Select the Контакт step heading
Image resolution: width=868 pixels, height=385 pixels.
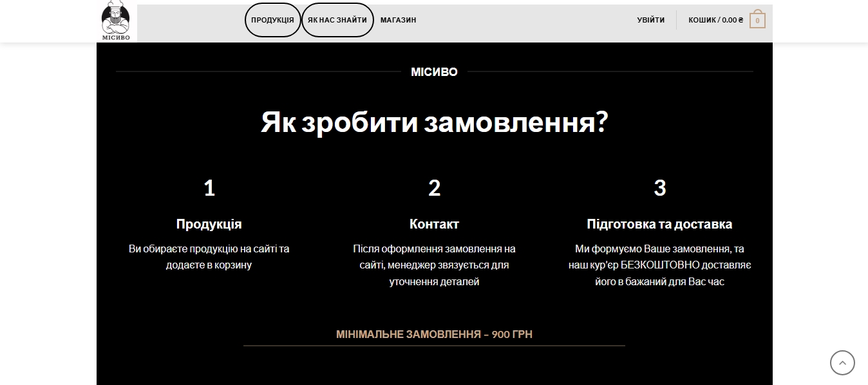tap(434, 224)
